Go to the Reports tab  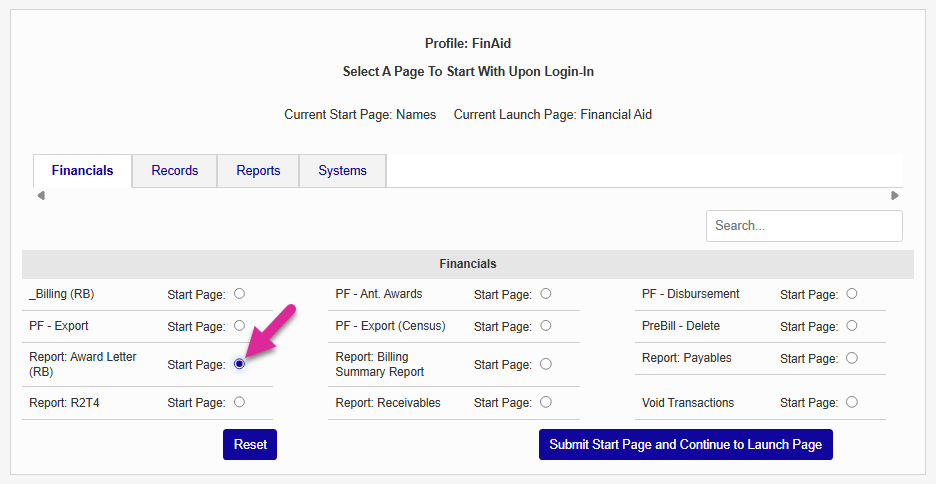(258, 171)
